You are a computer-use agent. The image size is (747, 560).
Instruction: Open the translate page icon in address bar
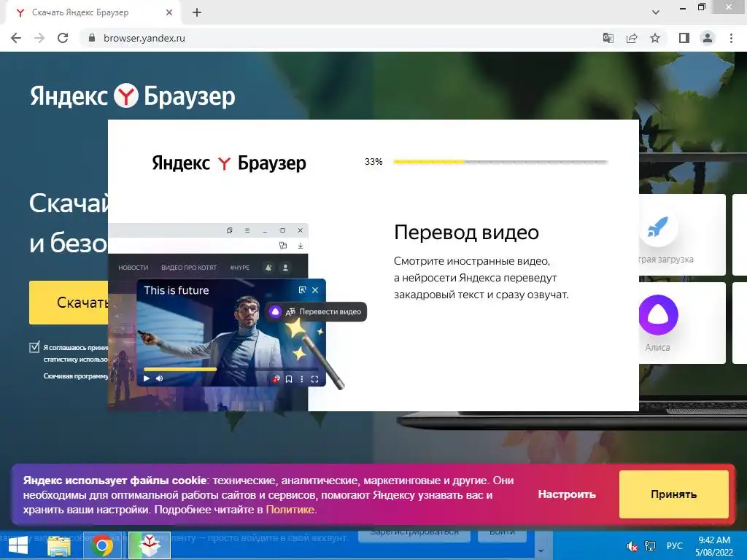(608, 38)
